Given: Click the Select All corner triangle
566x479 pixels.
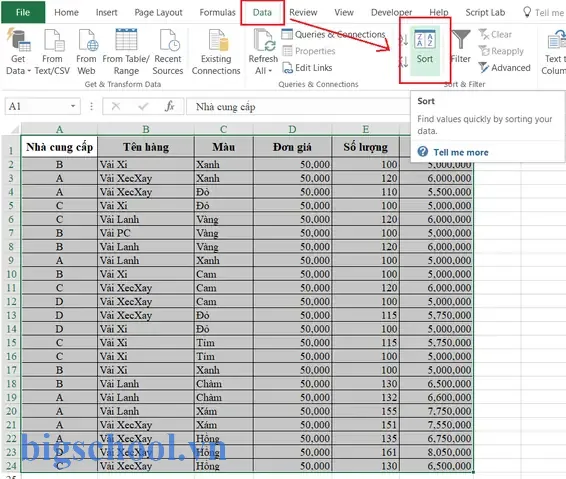Looking at the screenshot, I should 14,129.
